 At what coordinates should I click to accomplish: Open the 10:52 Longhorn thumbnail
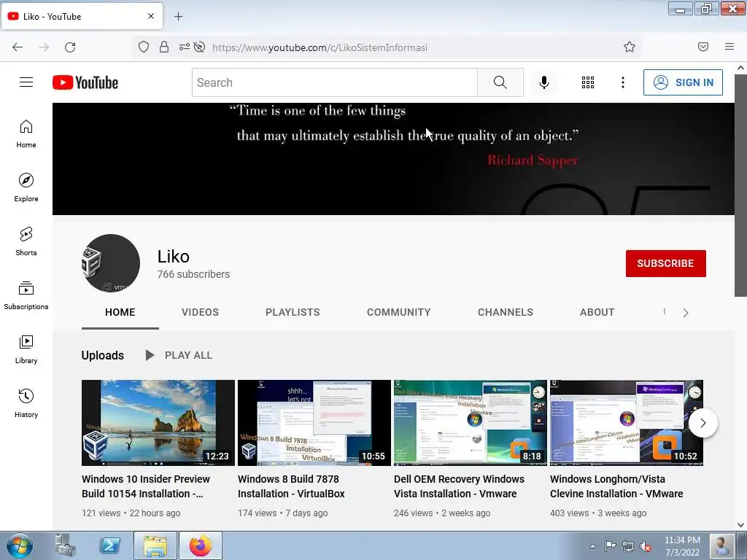pyautogui.click(x=627, y=423)
